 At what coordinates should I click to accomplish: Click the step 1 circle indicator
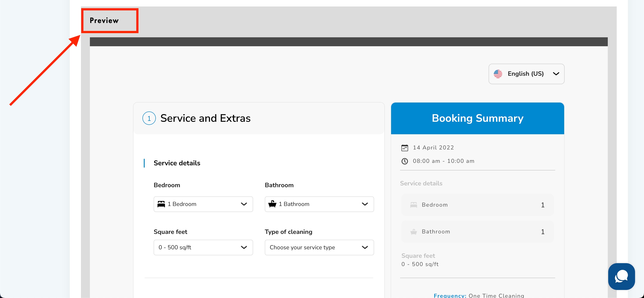coord(149,118)
